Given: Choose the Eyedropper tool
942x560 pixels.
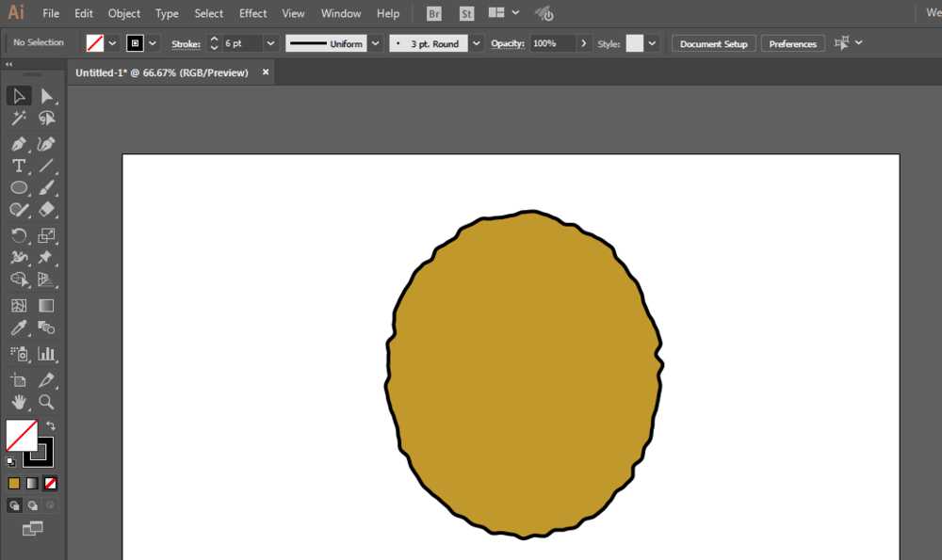Looking at the screenshot, I should [x=18, y=328].
